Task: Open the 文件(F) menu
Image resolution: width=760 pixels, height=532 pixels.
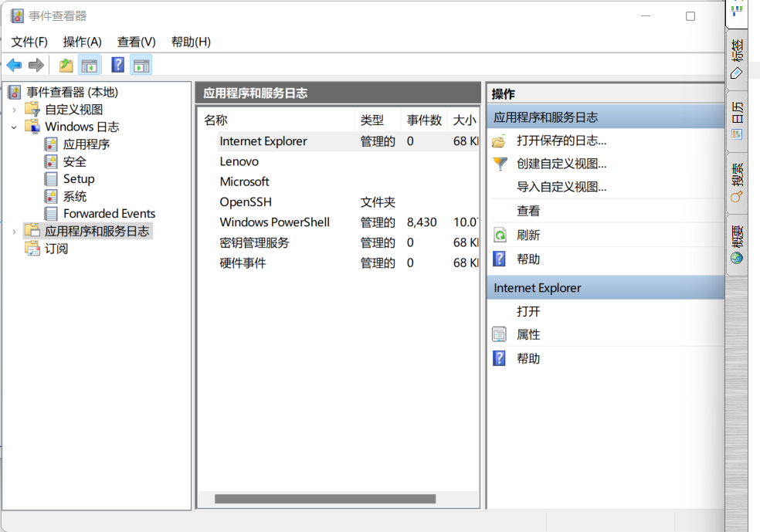Action: point(29,42)
